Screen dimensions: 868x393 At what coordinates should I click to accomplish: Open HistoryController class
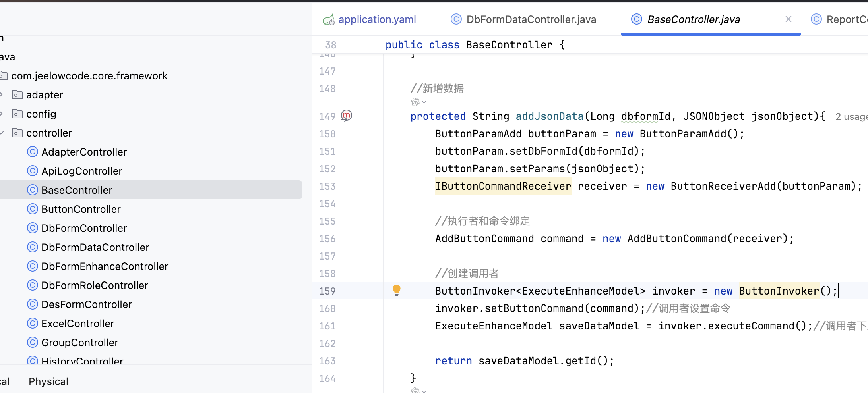[x=82, y=360]
